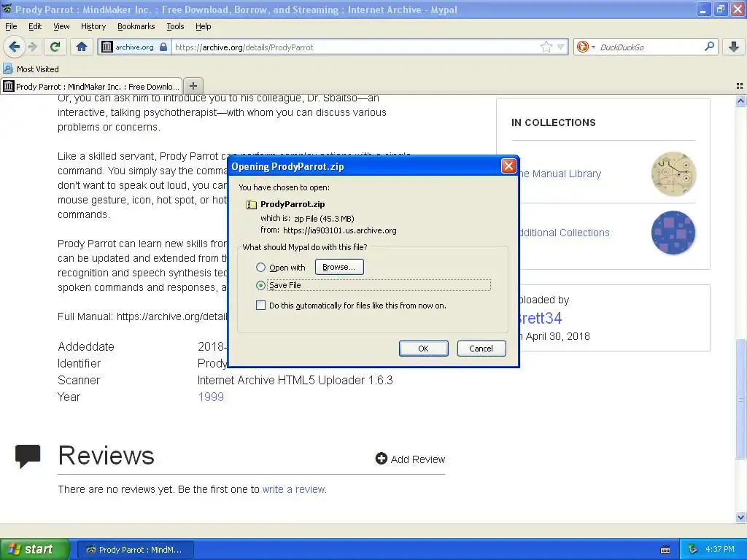Click the 4:37 PM taskbar clock
The height and width of the screenshot is (560, 747).
(x=720, y=549)
